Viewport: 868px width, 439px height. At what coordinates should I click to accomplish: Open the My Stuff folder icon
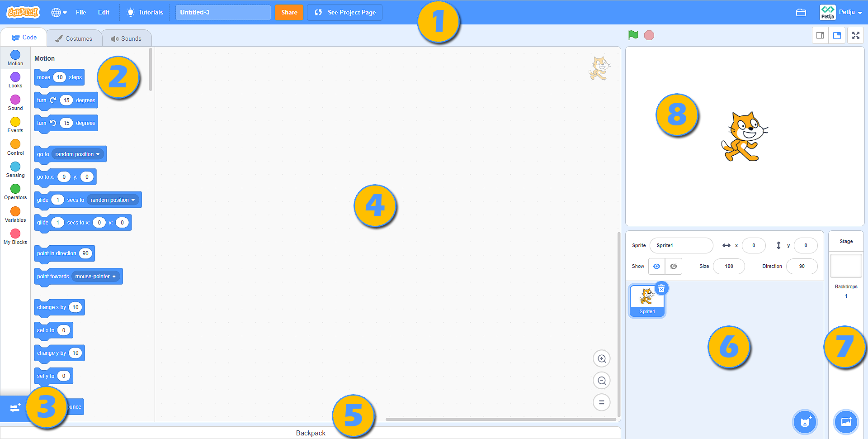801,13
